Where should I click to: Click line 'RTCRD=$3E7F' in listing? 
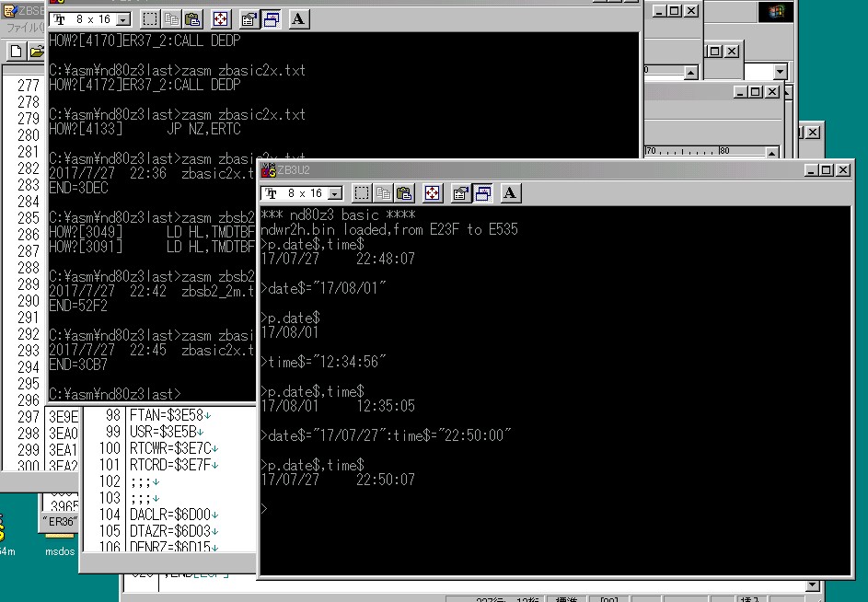coord(174,465)
